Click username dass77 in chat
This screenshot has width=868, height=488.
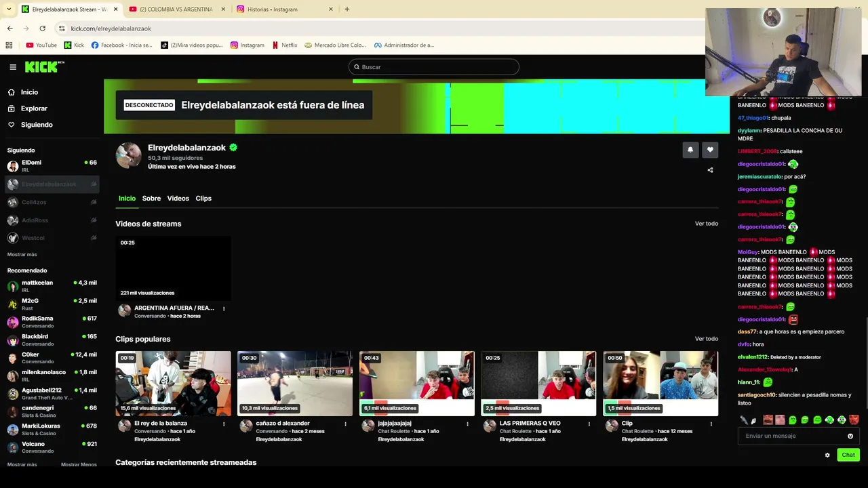coord(747,332)
